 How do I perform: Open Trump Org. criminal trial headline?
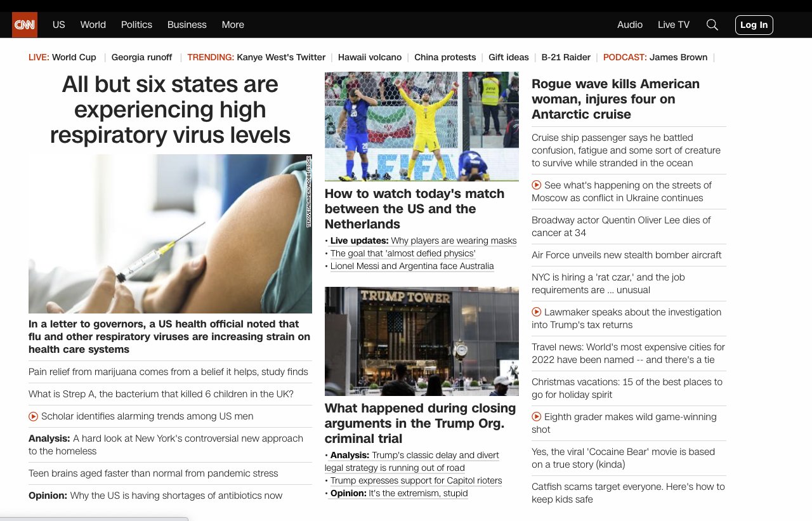pyautogui.click(x=421, y=423)
